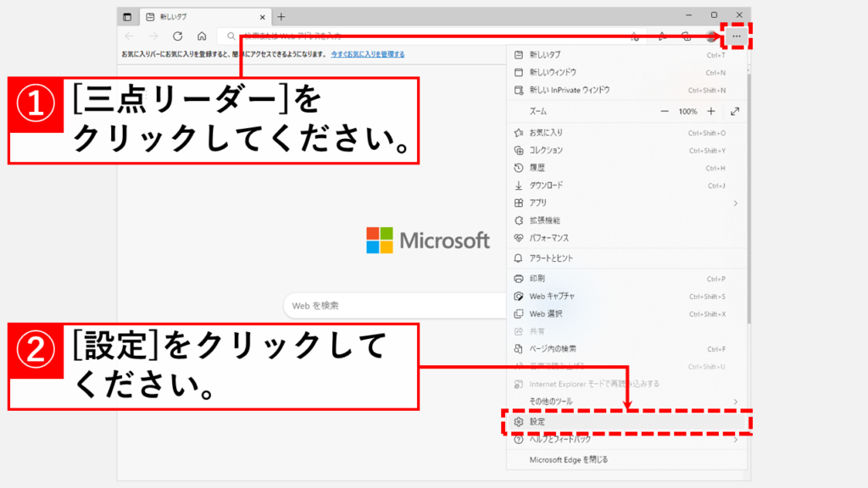868x488 pixels.
Task: Open Web キャプチャ from the menu
Action: point(552,297)
